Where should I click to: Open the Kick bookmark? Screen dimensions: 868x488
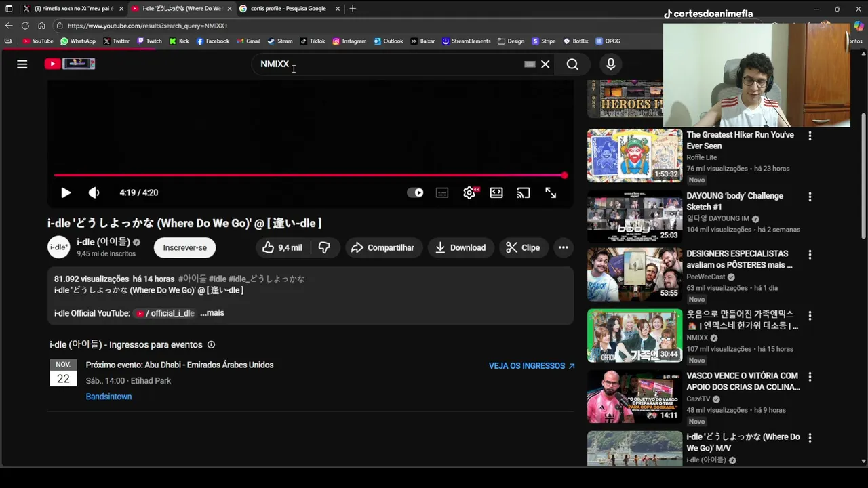pyautogui.click(x=179, y=41)
